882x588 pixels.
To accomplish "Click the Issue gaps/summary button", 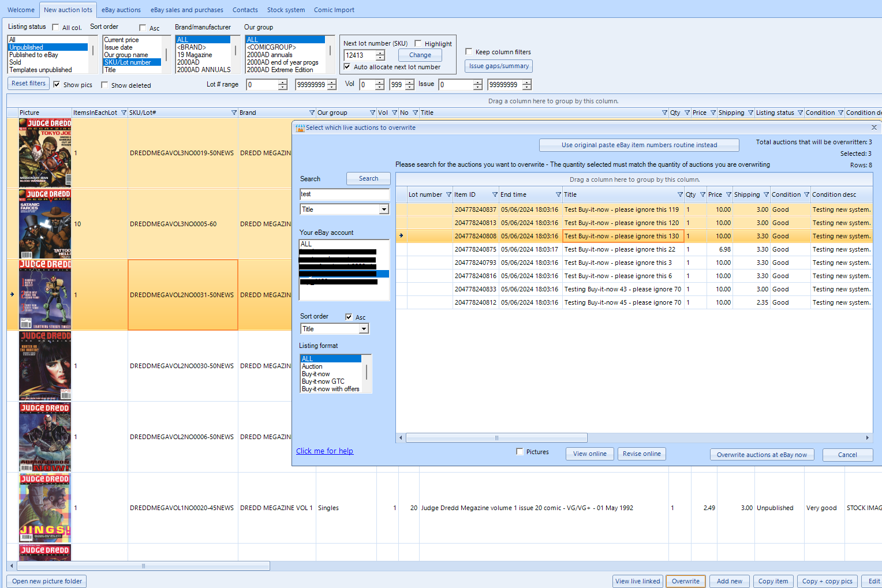I will coord(499,66).
